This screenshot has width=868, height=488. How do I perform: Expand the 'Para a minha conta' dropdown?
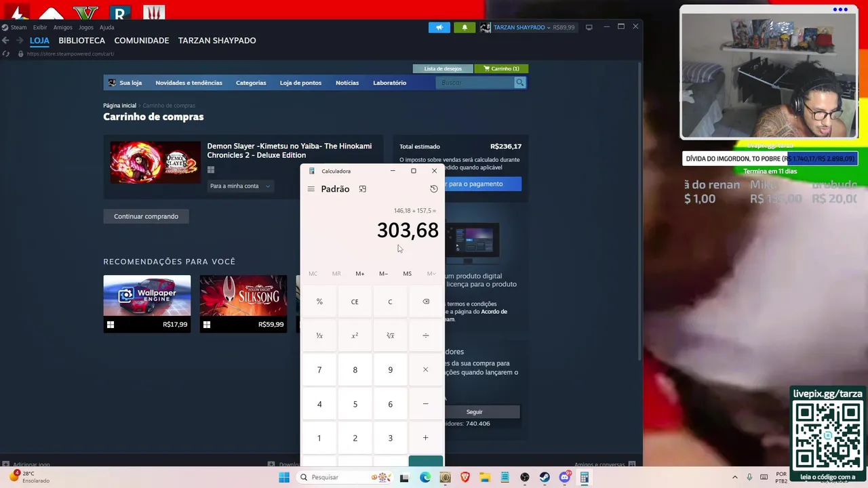(x=240, y=186)
